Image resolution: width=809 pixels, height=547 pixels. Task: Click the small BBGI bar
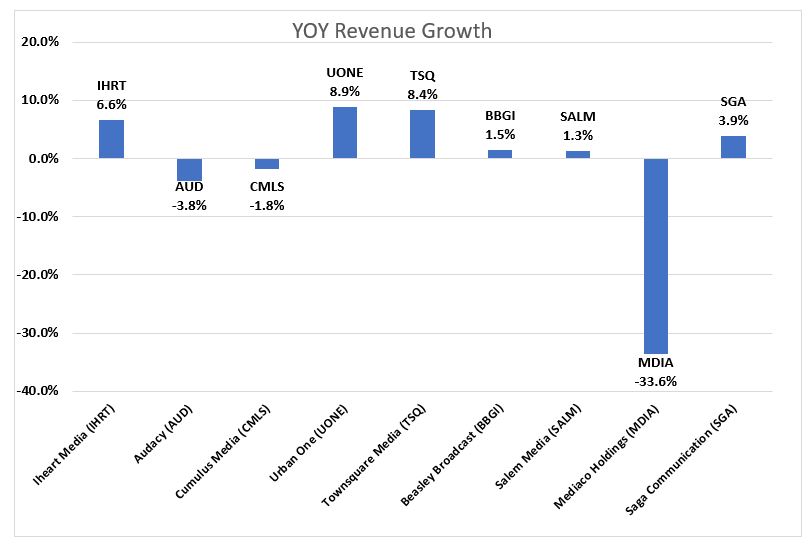(x=500, y=154)
